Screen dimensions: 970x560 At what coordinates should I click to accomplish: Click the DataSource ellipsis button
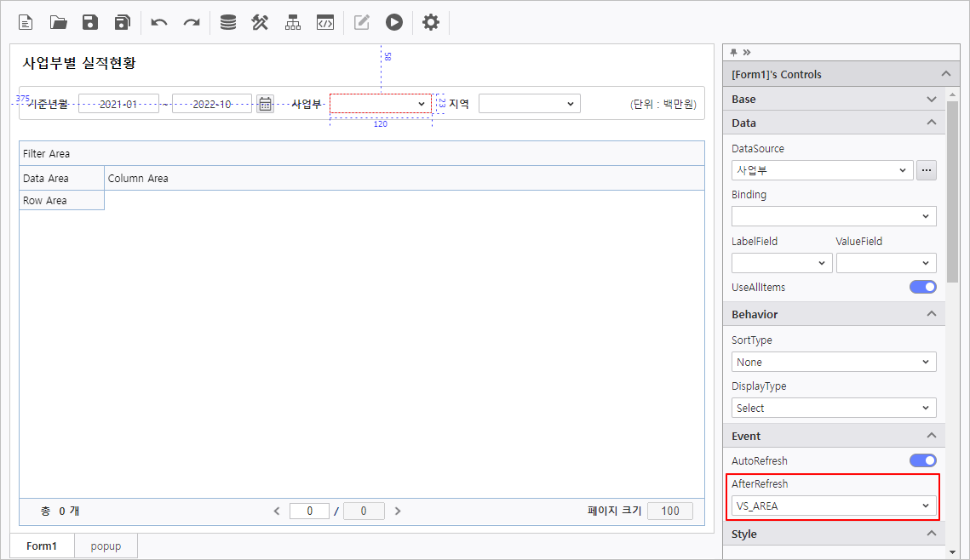[x=927, y=170]
